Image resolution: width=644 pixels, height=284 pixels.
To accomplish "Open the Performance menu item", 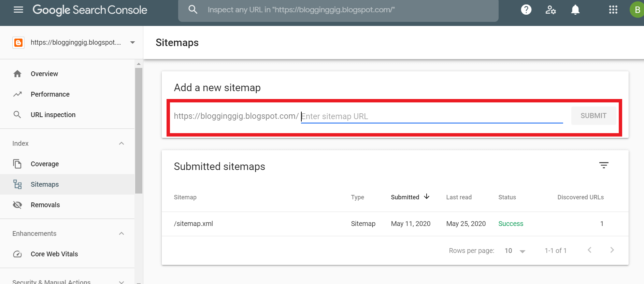I will (68, 94).
